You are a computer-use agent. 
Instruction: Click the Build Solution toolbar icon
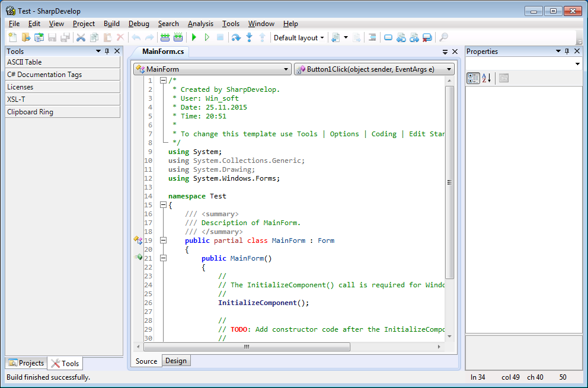165,37
